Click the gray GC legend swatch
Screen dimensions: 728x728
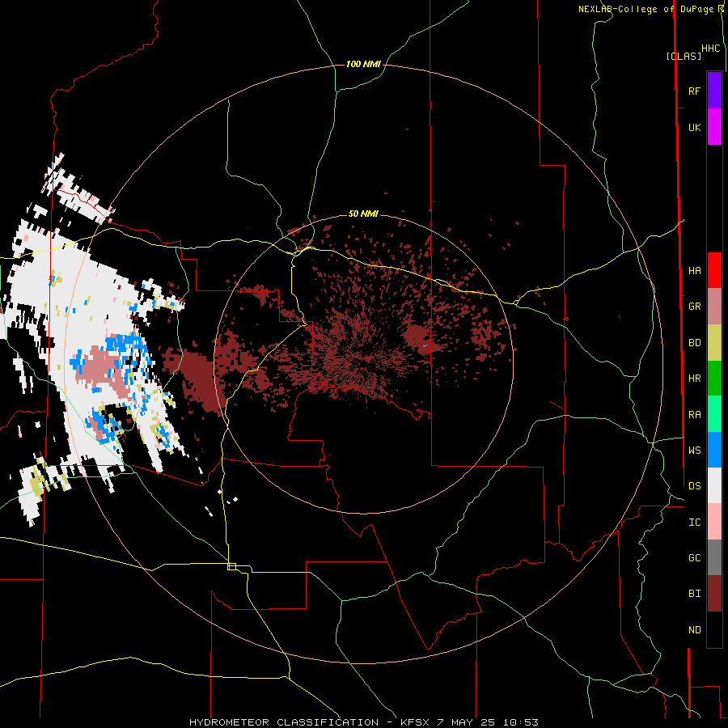coord(714,557)
